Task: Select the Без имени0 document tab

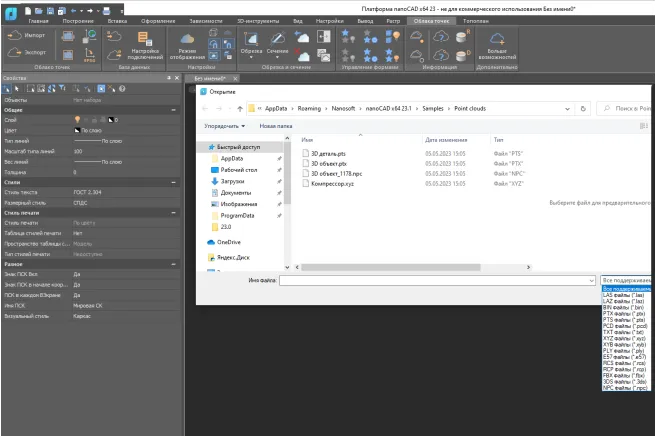Action: [210, 78]
